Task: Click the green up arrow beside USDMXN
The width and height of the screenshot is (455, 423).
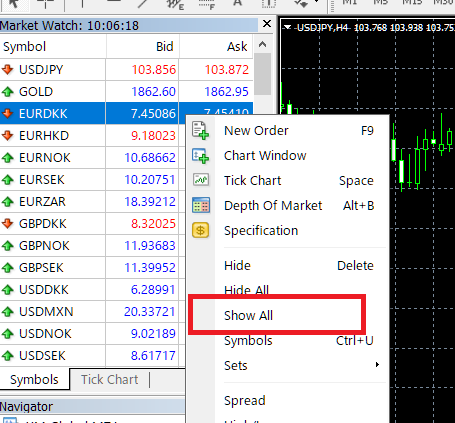Action: click(7, 312)
